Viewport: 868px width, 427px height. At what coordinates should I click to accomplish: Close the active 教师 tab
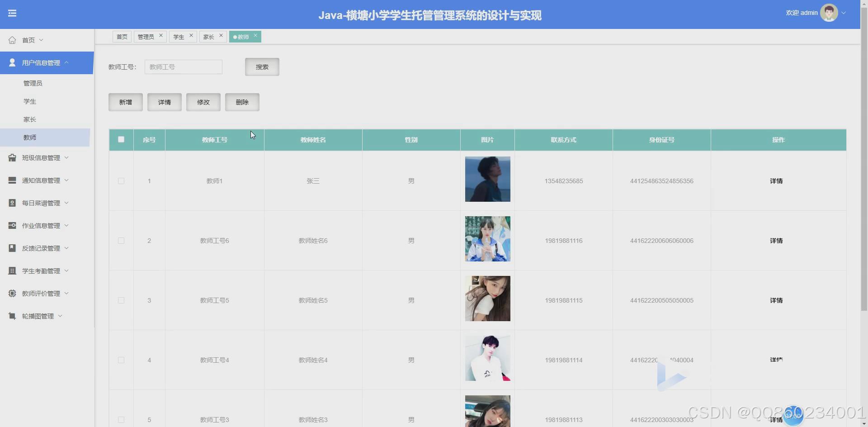pyautogui.click(x=255, y=35)
